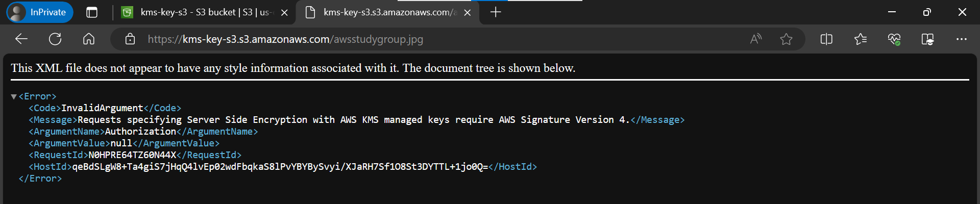Screen dimensions: 980x204
Task: Close the kms-key-s3.s3.amazonaws.com tab
Action: 467,12
